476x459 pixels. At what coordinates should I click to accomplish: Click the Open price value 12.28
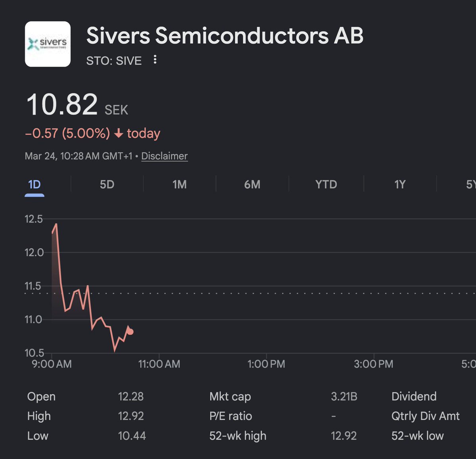tap(131, 396)
